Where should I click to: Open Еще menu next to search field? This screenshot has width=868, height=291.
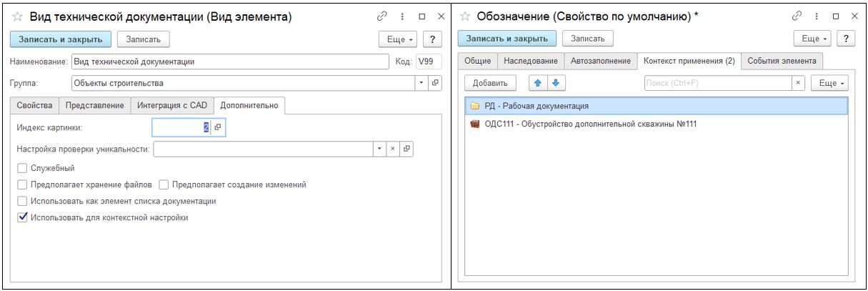[x=829, y=83]
